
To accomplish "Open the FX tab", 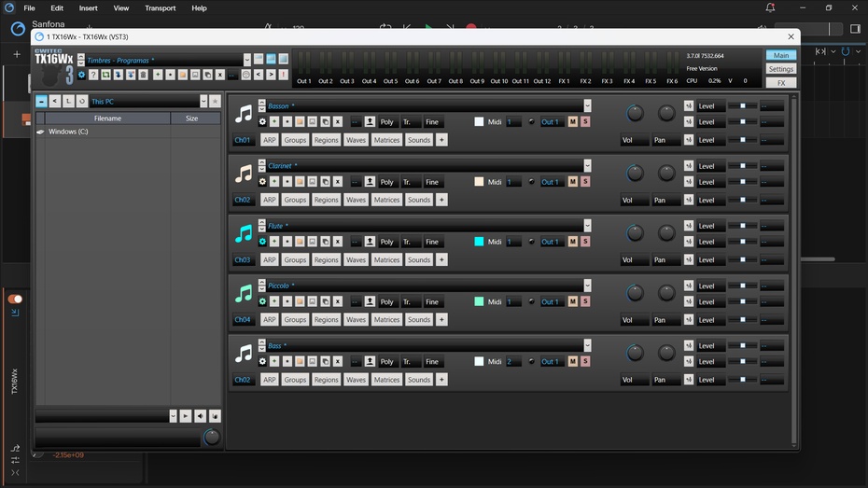I will pyautogui.click(x=781, y=83).
